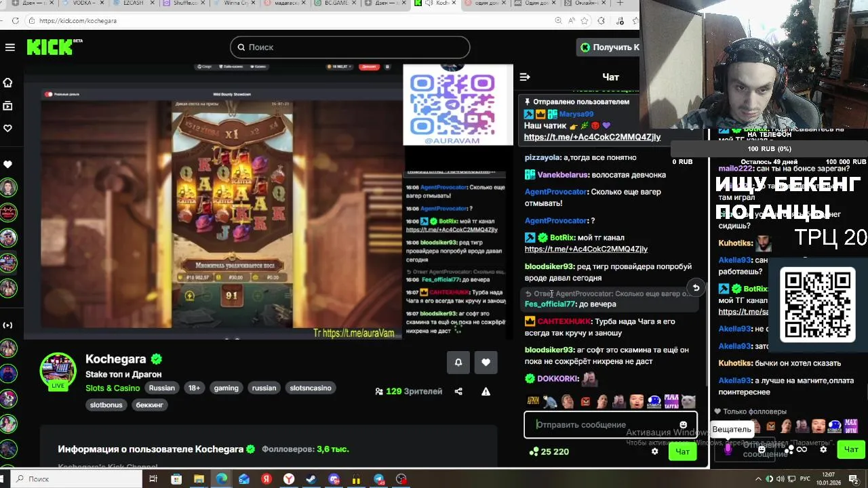Click the беккинг tag
This screenshot has width=868, height=488.
[x=149, y=405]
